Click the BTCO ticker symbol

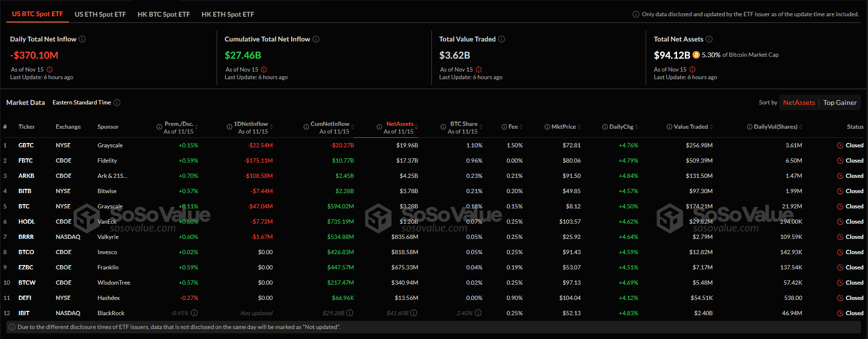(x=26, y=252)
